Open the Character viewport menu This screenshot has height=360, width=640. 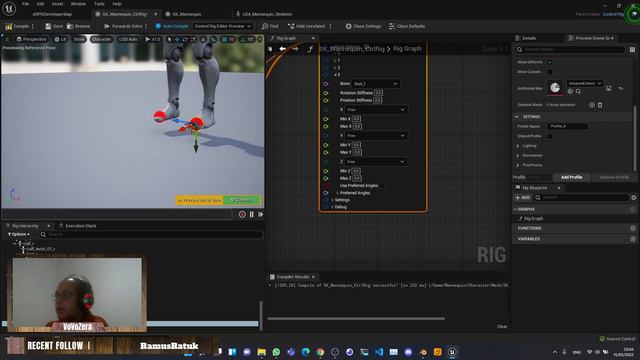click(101, 39)
